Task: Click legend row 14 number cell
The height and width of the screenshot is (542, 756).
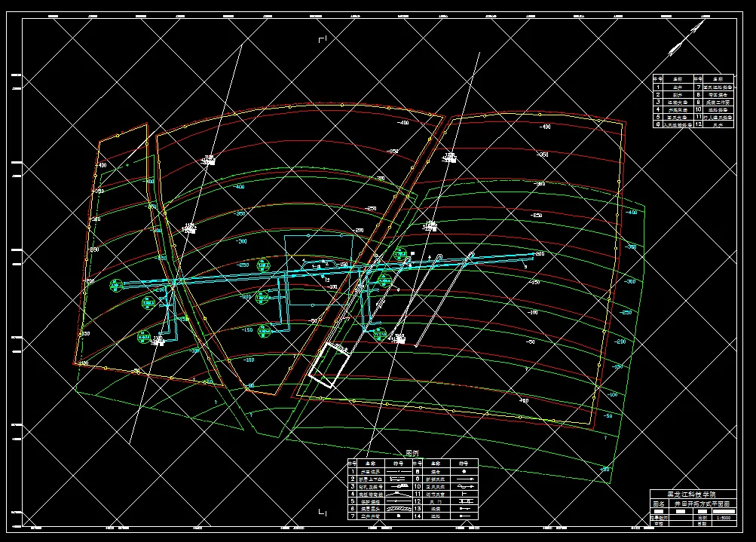Action: point(418,516)
